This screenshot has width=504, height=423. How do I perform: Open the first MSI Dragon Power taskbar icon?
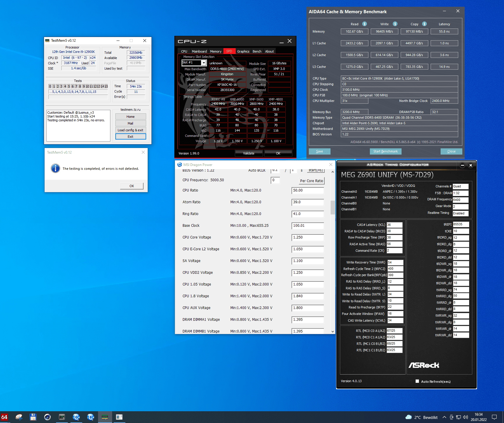76,417
